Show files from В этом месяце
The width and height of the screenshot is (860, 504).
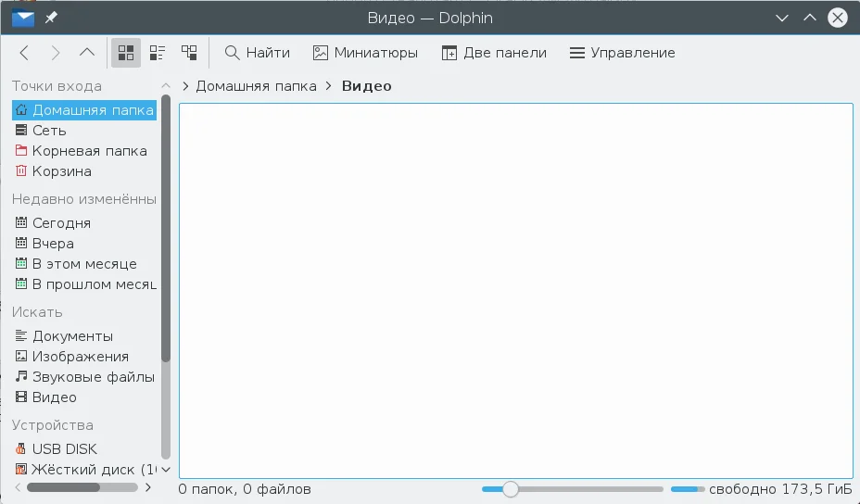(84, 264)
